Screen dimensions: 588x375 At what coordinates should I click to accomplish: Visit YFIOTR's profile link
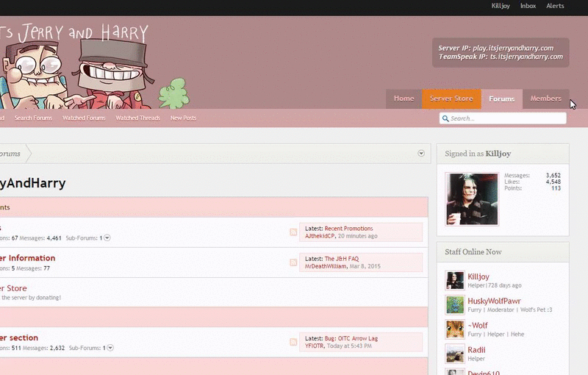[x=315, y=346]
